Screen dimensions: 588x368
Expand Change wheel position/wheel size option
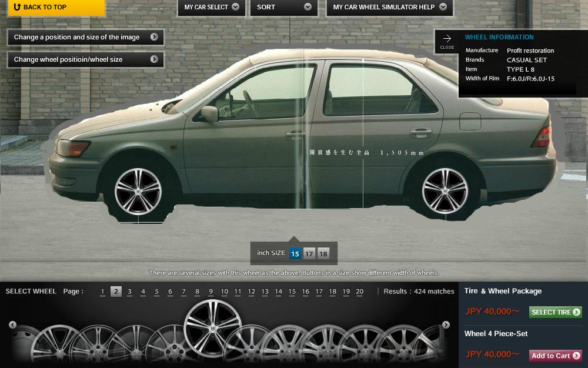(85, 59)
